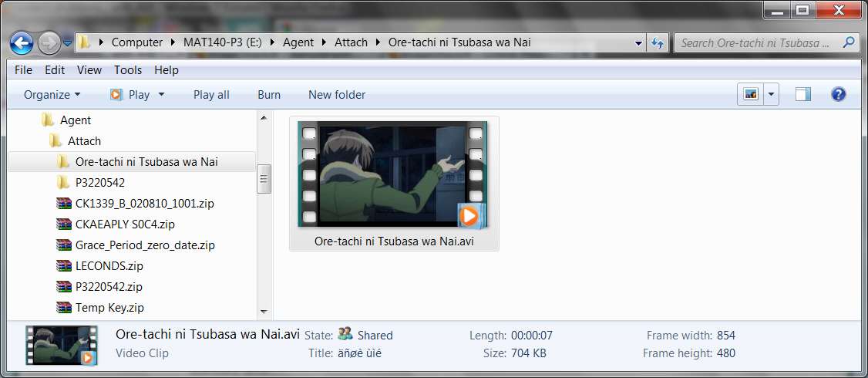Click the folder icon in address bar

pyautogui.click(x=84, y=42)
